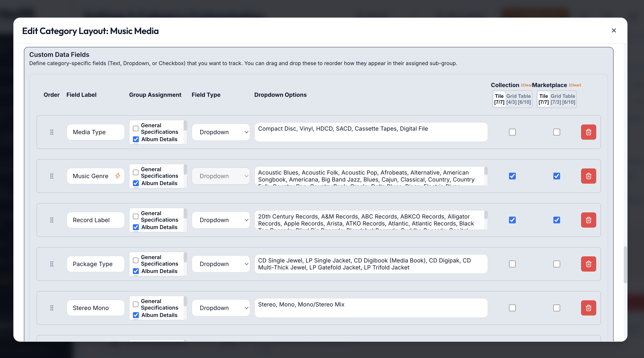The height and width of the screenshot is (358, 644).
Task: Delete the Media Type field row
Action: click(x=588, y=132)
